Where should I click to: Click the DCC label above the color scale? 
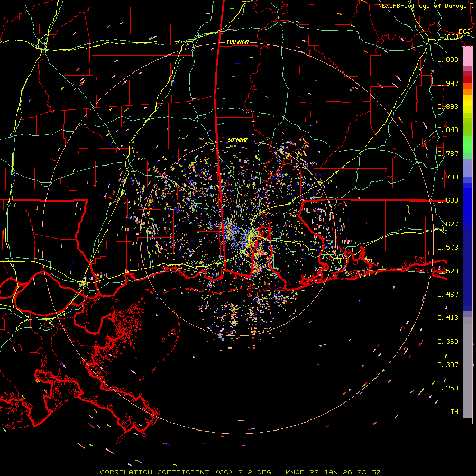465,32
